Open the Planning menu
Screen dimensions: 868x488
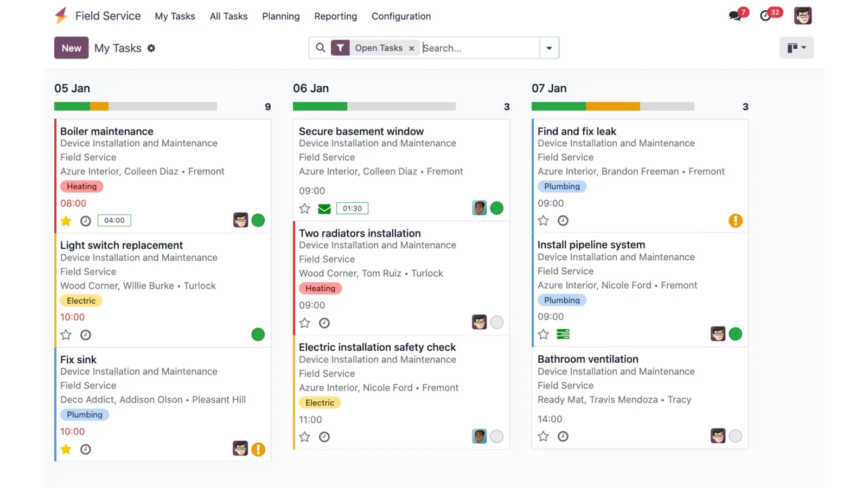coord(281,16)
